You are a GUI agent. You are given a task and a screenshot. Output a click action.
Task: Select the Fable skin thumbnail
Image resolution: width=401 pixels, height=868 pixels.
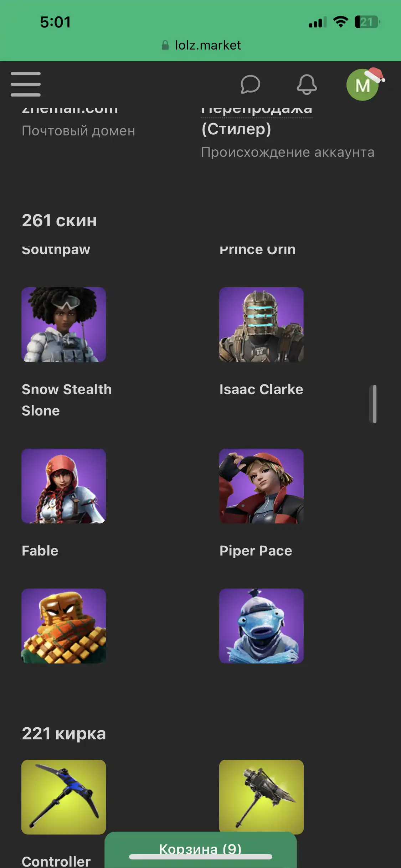(x=64, y=486)
